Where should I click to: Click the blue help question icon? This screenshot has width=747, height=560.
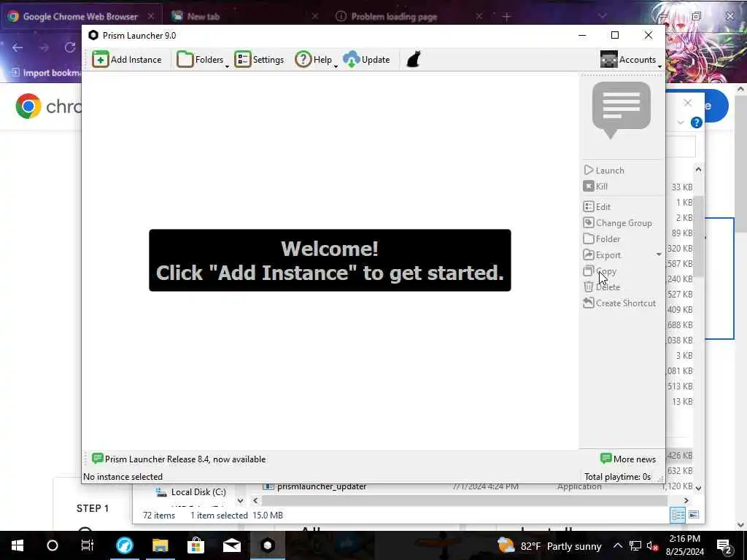click(697, 122)
